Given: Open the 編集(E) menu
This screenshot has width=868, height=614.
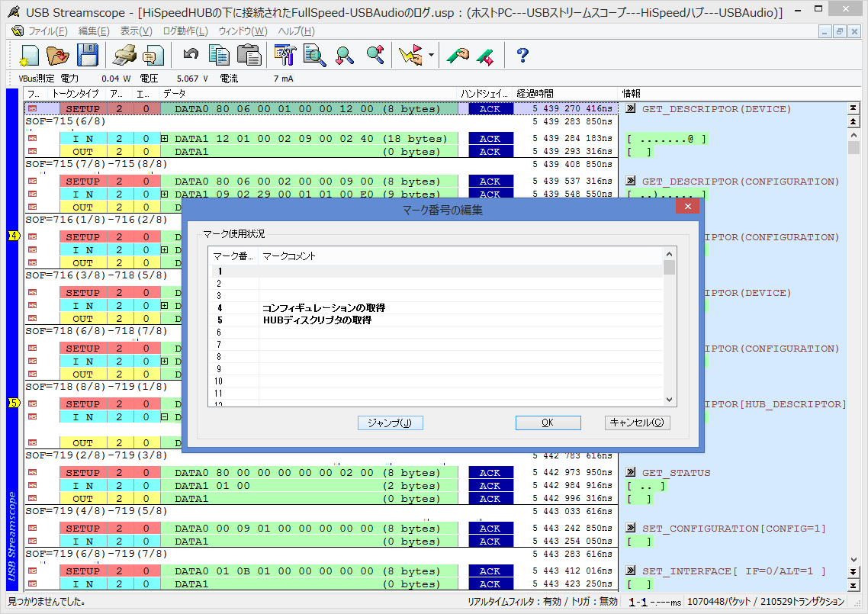Looking at the screenshot, I should (x=94, y=31).
